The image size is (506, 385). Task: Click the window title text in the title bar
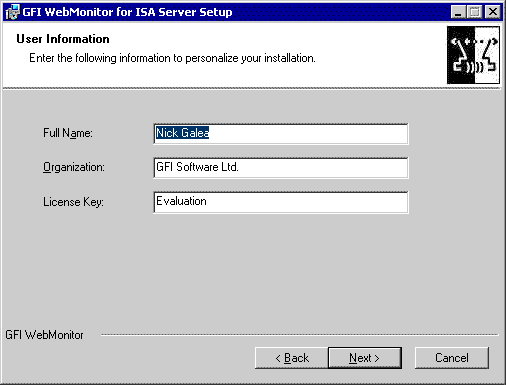127,12
